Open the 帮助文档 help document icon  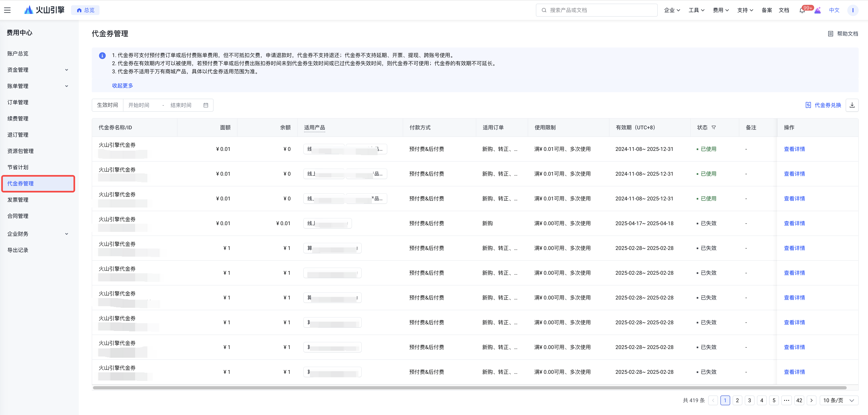(x=830, y=34)
